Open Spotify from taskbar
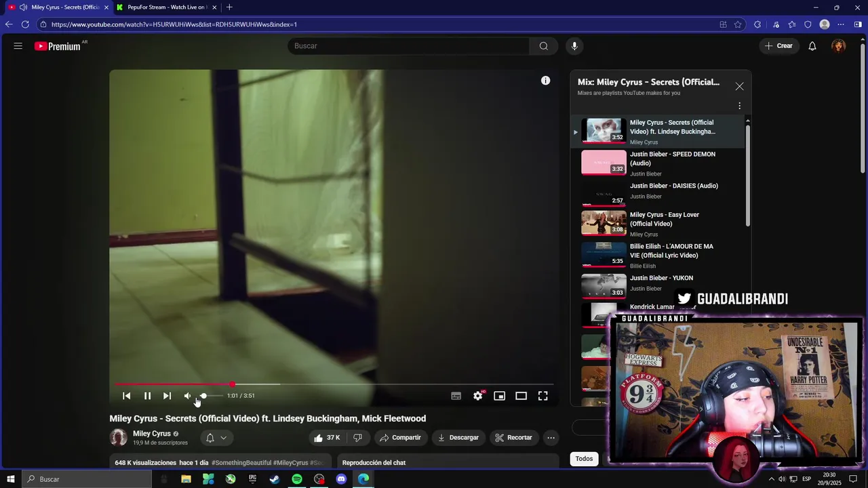The width and height of the screenshot is (868, 488). [297, 479]
